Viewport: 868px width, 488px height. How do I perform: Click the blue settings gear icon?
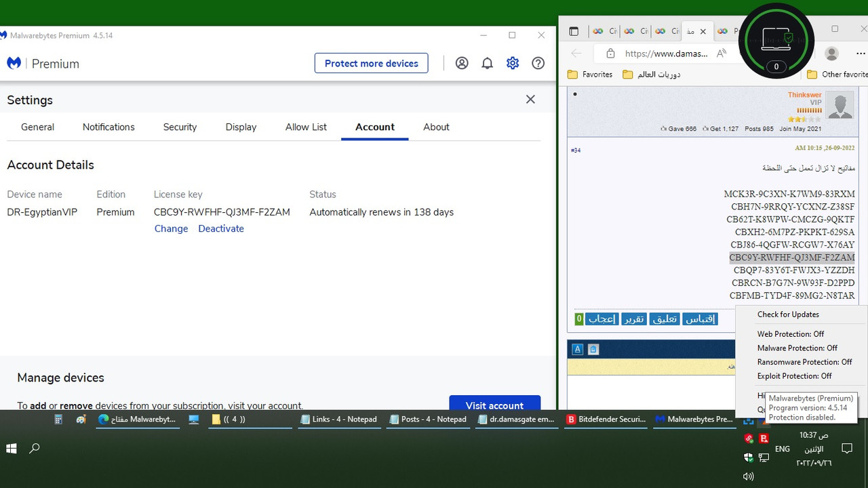(x=513, y=62)
